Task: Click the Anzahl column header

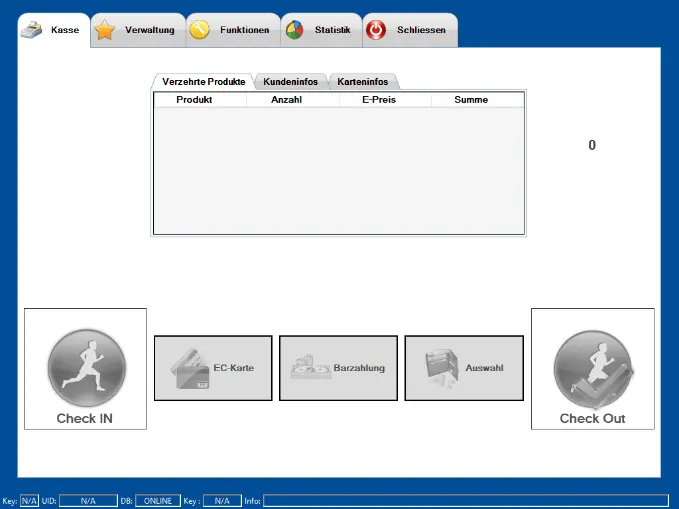Action: 292,100
